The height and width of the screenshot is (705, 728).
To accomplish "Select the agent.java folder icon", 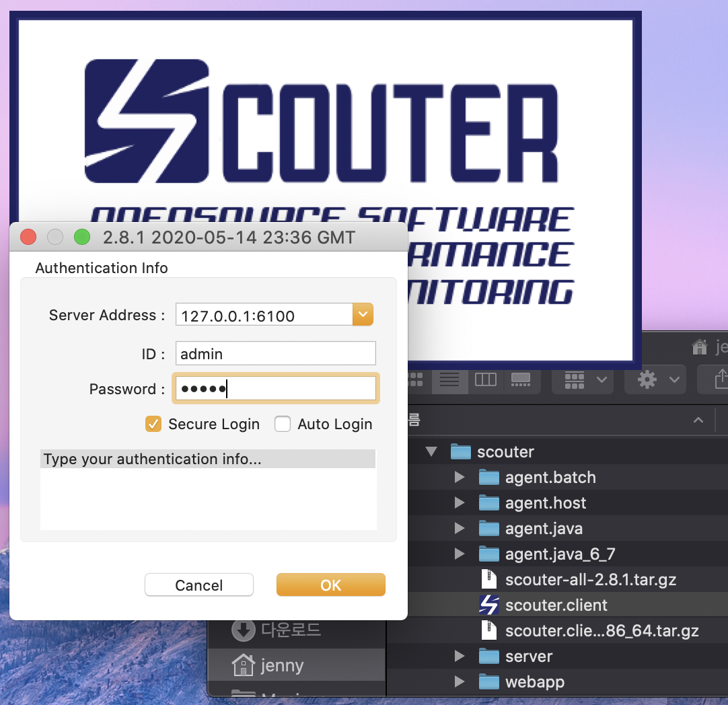I will click(x=489, y=528).
